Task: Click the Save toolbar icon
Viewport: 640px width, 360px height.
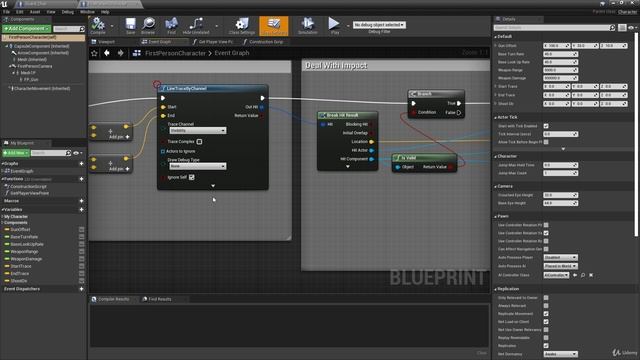Action: (130, 25)
